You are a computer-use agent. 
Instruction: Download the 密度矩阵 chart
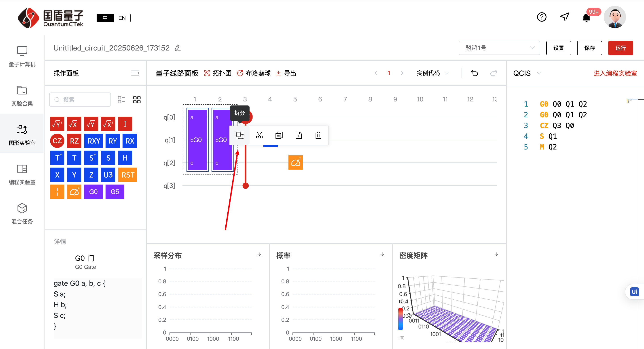496,255
